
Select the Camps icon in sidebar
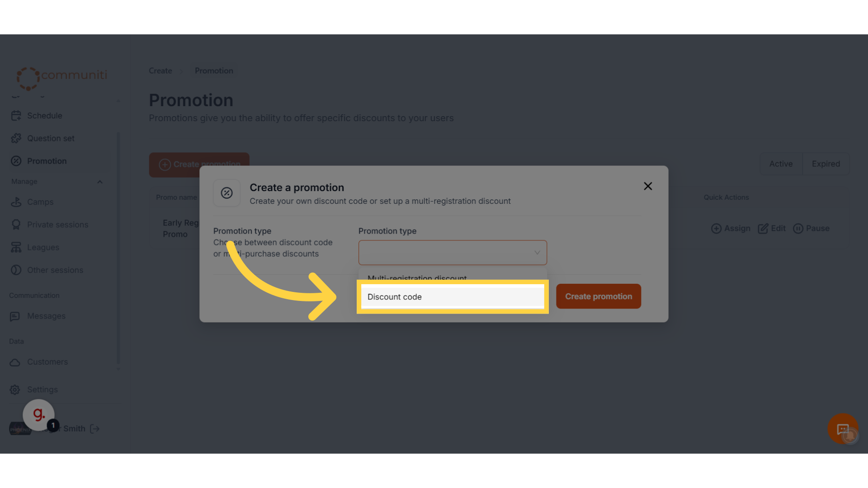[16, 202]
